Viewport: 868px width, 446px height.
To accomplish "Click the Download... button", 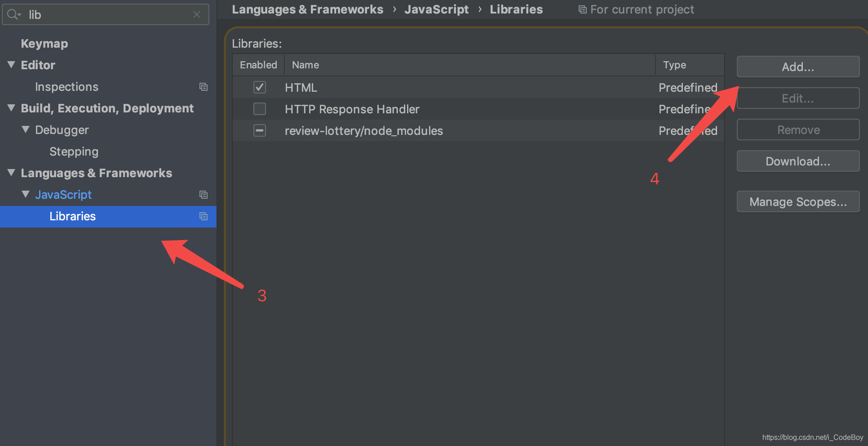I will pos(798,161).
